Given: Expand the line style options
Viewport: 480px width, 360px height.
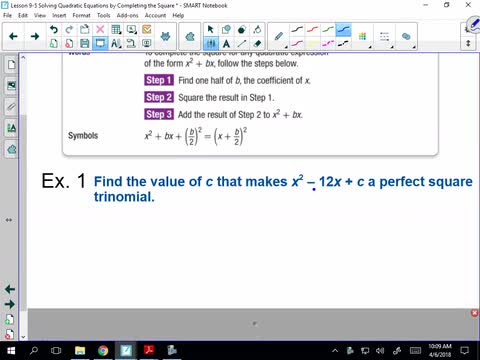Looking at the screenshot, I should point(385,37).
